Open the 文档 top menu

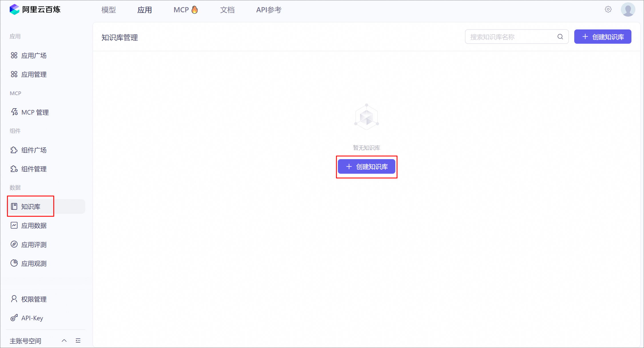[x=227, y=10]
